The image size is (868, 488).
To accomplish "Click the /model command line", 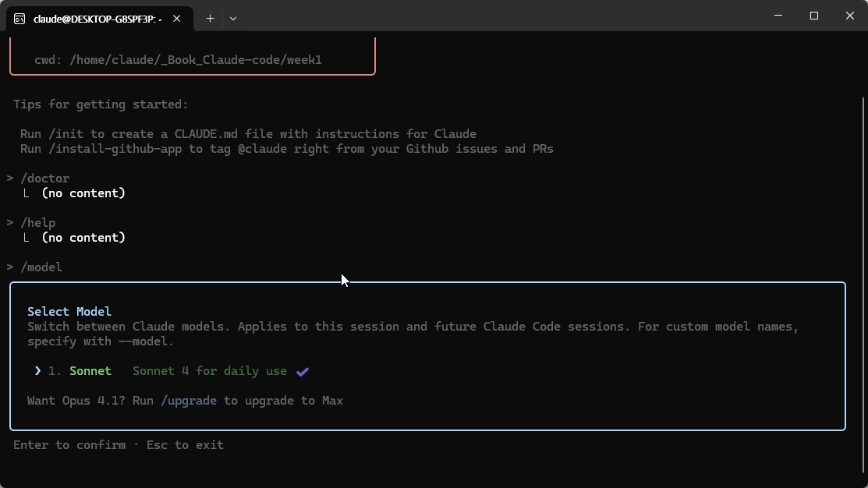I will pos(41,267).
